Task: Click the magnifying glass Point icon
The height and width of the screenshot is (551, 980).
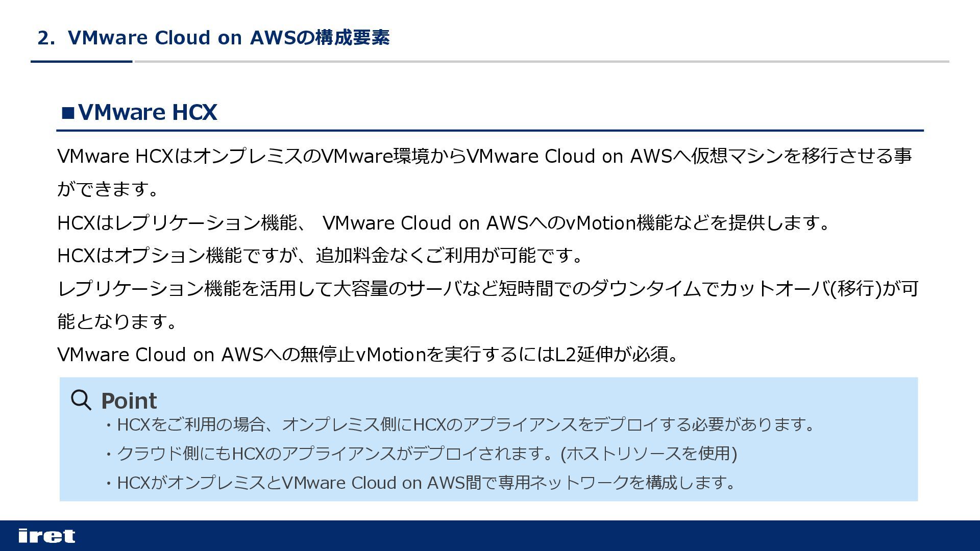Action: pyautogui.click(x=81, y=400)
